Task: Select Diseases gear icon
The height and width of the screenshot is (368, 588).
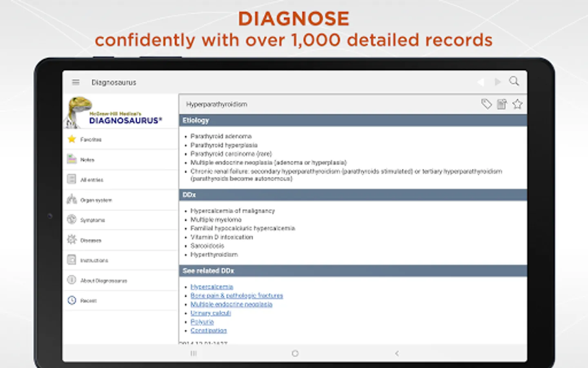Action: [72, 240]
